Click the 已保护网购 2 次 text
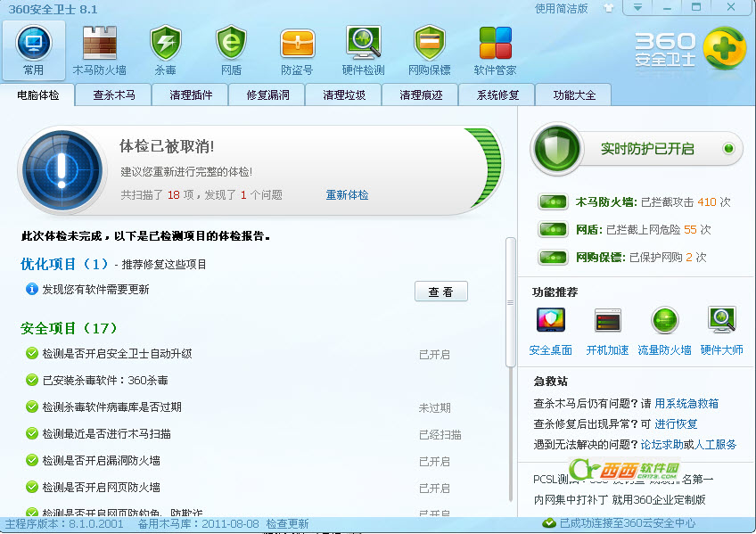Image resolution: width=756 pixels, height=534 pixels. tap(668, 257)
